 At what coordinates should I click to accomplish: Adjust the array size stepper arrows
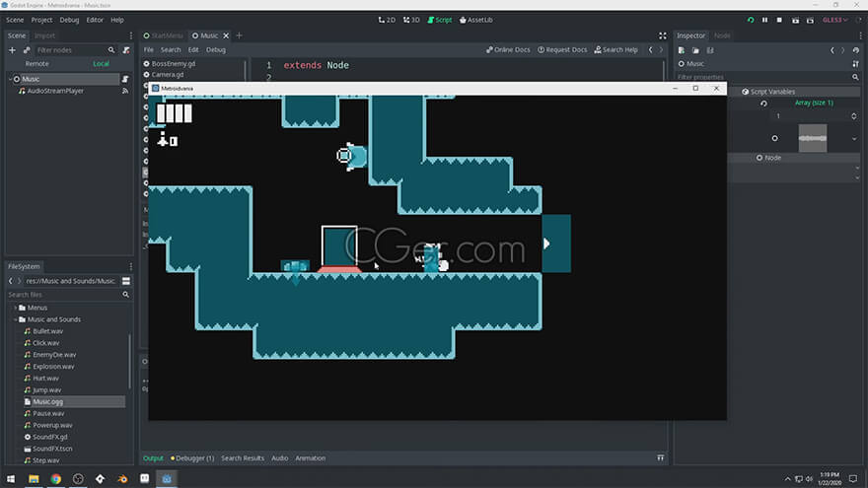853,116
